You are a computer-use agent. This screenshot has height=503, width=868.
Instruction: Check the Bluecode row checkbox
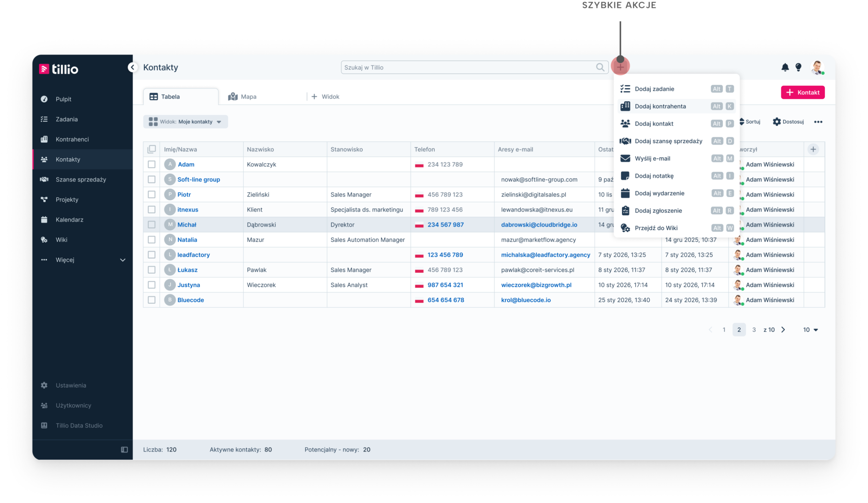coord(152,300)
